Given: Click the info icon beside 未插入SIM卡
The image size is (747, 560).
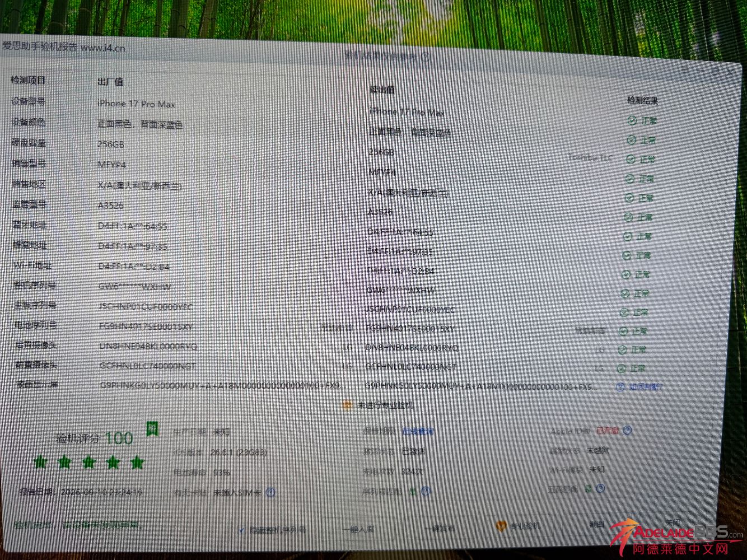Looking at the screenshot, I should (x=270, y=493).
